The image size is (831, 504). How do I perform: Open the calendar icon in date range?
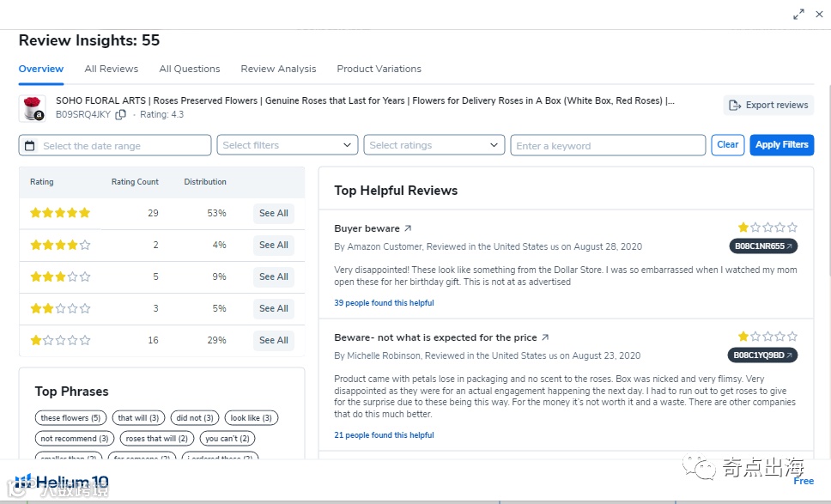point(30,146)
